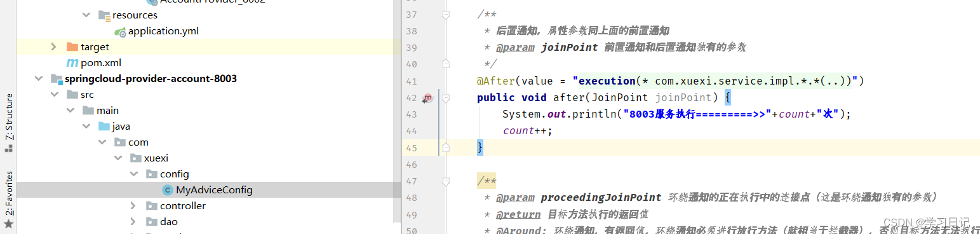The width and height of the screenshot is (980, 234).
Task: Click the dao package icon
Action: point(152,222)
